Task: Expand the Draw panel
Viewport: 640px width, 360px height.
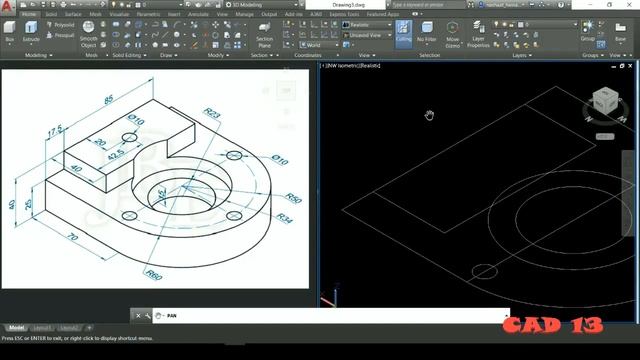Action: [169, 55]
